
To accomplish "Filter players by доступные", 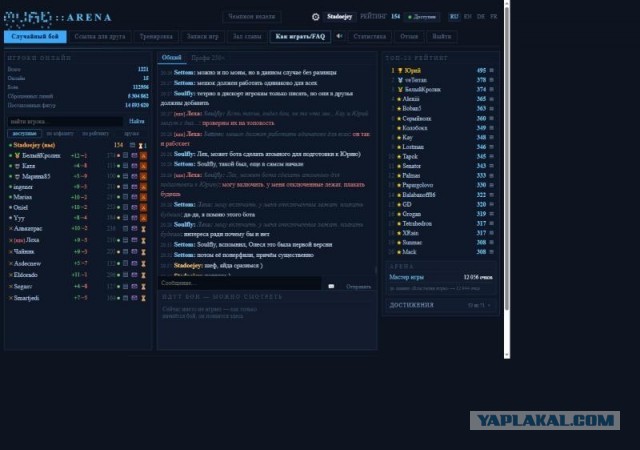I will pyautogui.click(x=24, y=134).
